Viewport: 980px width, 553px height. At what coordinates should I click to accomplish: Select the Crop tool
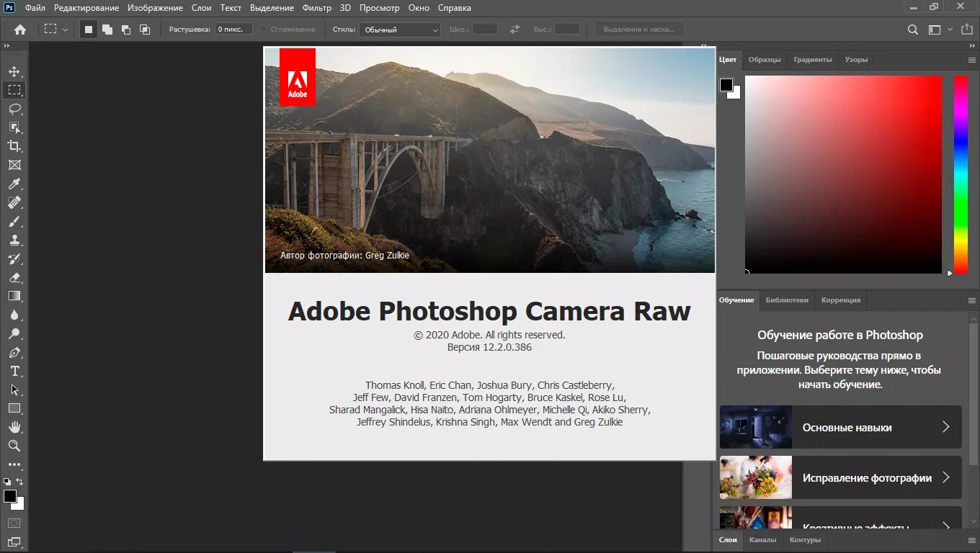(x=14, y=146)
